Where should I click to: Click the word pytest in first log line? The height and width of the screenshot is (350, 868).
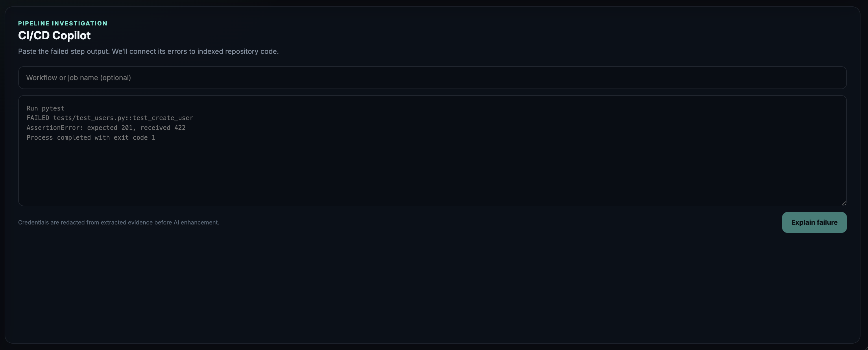[53, 108]
